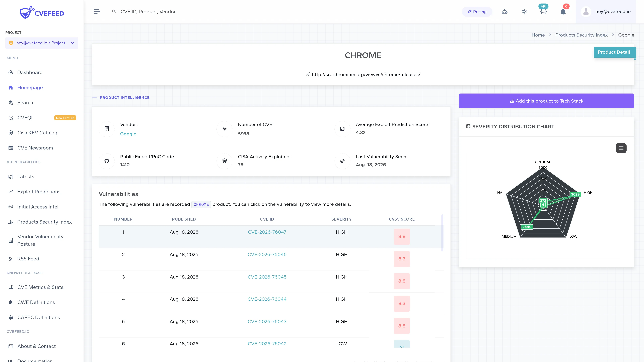Open CVE-2026-76045 link
644x362 pixels.
267,277
